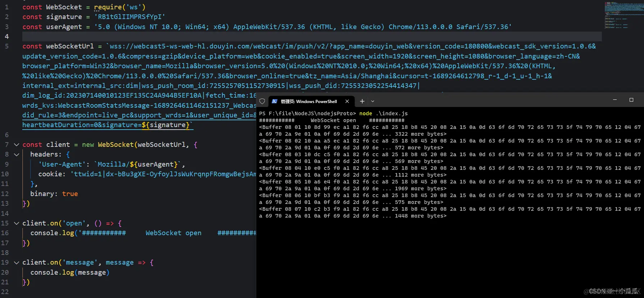Screen dimensions: 644x298
Task: Click the 'node .\index.js' command in terminal
Action: point(383,113)
